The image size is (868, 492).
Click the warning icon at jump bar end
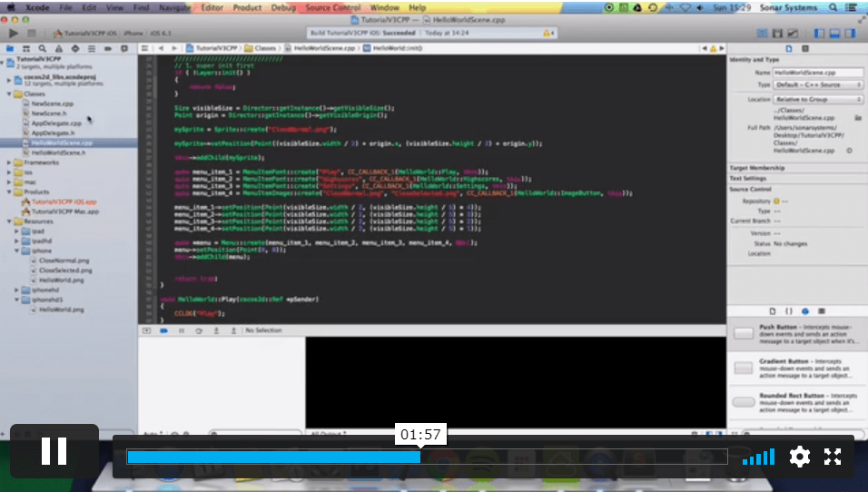coord(713,48)
